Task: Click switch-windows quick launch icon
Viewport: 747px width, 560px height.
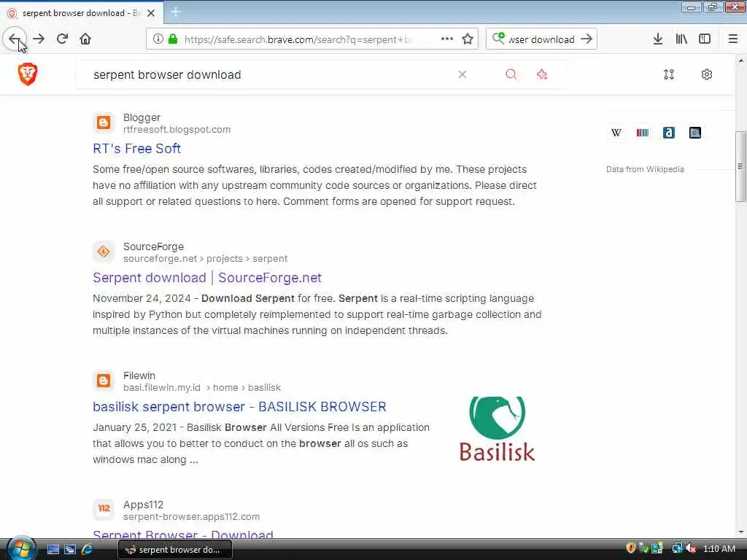Action: pos(70,550)
